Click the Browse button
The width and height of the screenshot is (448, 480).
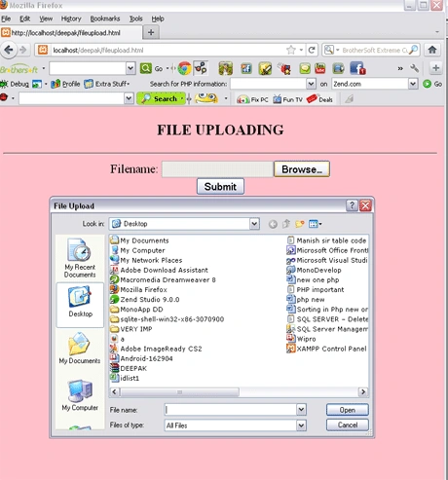coord(302,169)
